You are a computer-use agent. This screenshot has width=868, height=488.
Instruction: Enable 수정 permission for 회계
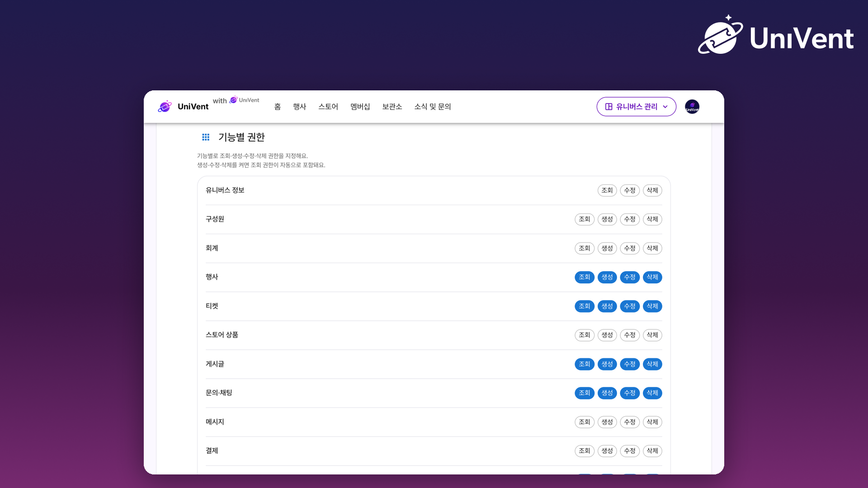pos(630,248)
